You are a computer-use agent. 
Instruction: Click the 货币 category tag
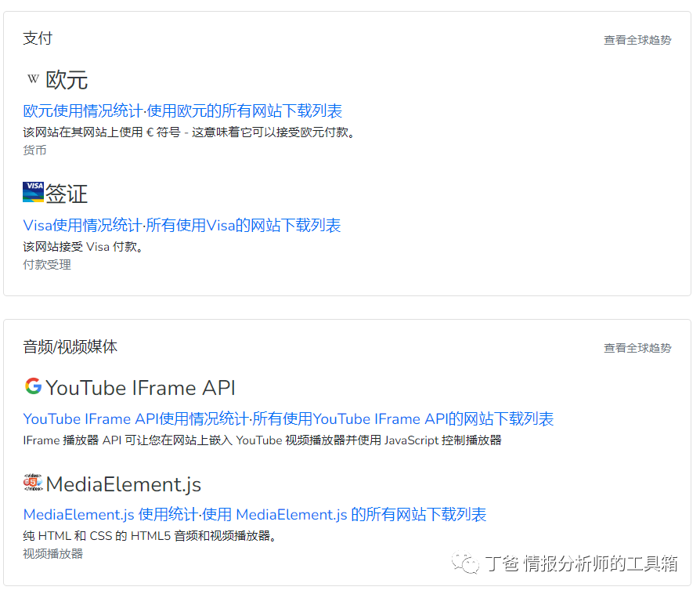[34, 150]
